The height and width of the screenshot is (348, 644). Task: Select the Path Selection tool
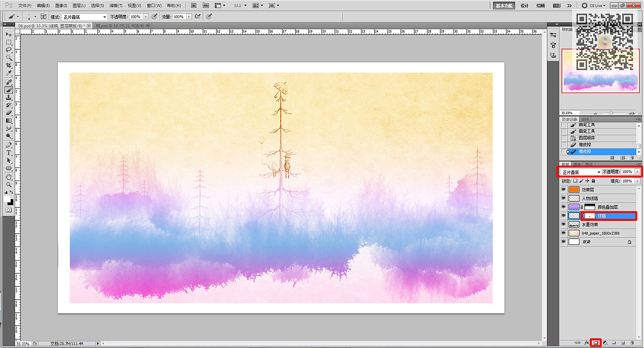point(9,160)
